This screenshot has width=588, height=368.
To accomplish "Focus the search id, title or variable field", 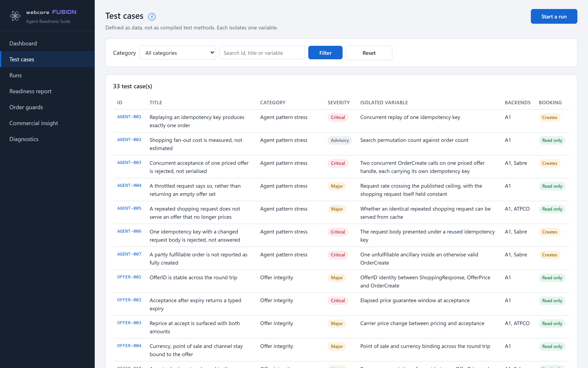I will point(262,53).
